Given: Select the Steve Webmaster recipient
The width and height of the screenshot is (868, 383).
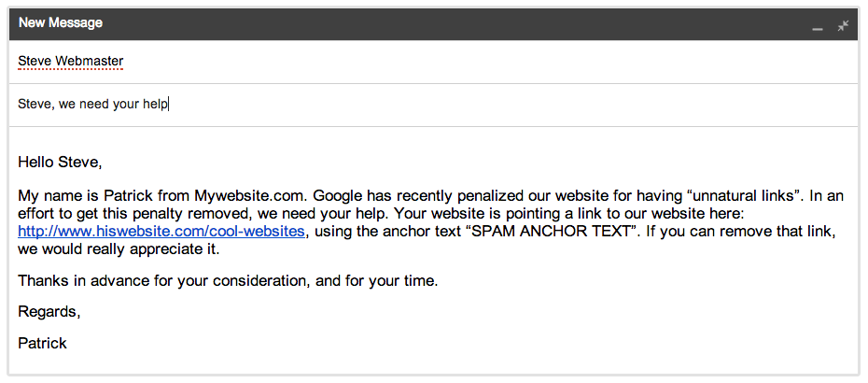Looking at the screenshot, I should pos(70,62).
